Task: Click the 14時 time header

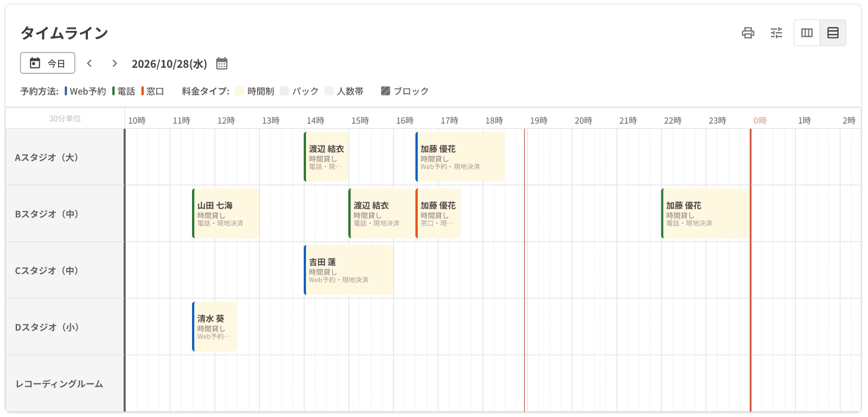Action: (315, 121)
